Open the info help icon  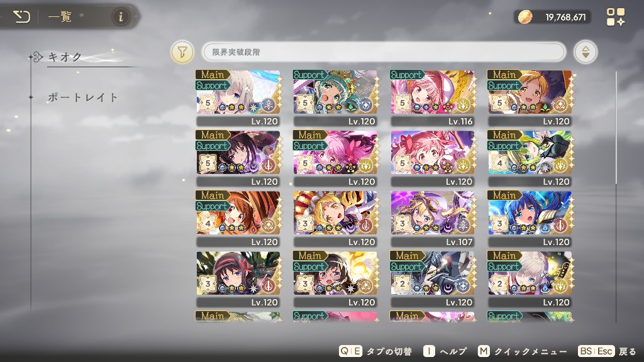(120, 17)
